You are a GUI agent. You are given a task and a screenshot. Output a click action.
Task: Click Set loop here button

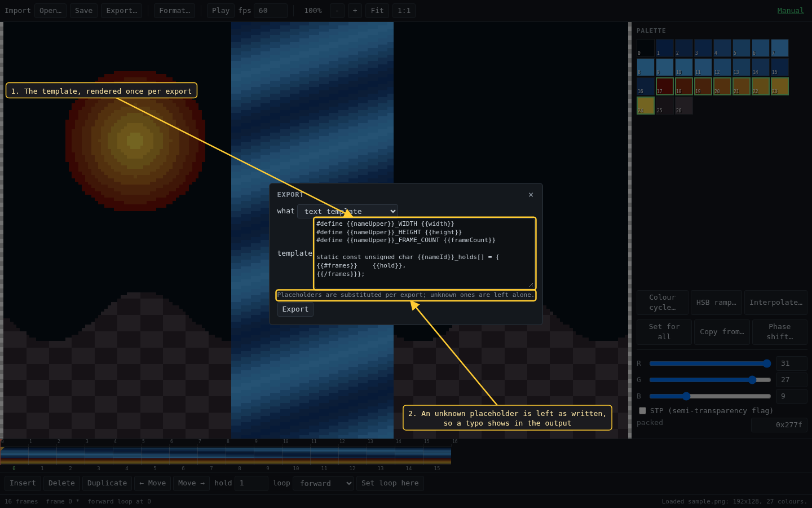coord(390,483)
